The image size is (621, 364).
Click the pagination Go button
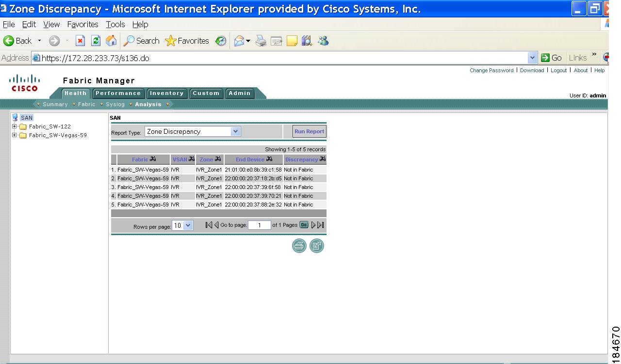(304, 225)
